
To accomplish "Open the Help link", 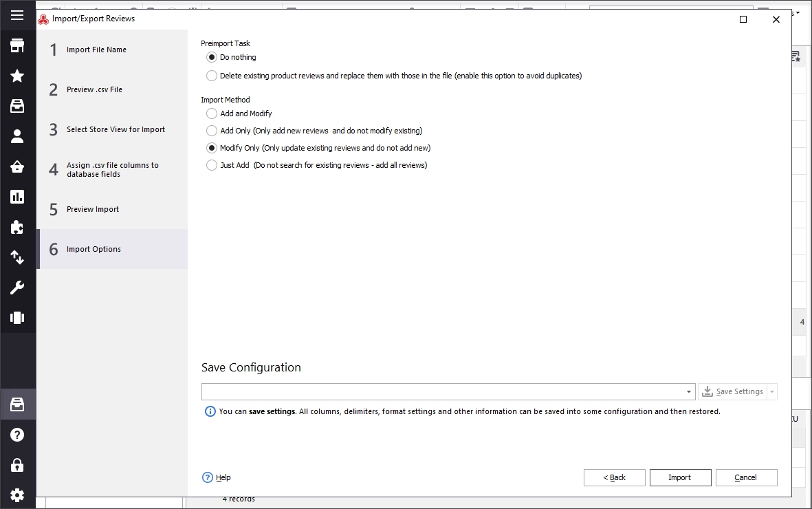I will [223, 477].
